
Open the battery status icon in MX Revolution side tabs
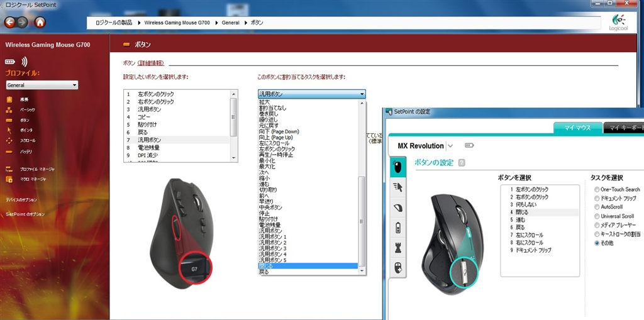click(x=397, y=228)
